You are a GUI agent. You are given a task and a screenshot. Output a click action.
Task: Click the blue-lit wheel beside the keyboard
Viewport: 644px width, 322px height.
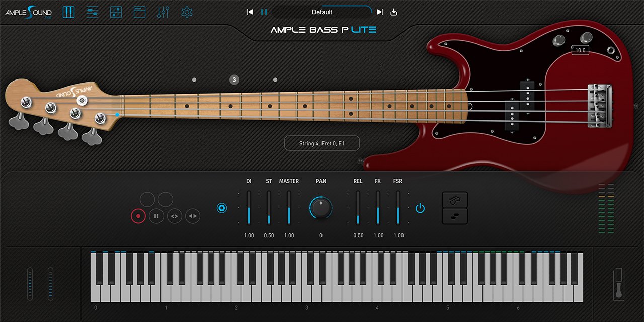tap(50, 284)
